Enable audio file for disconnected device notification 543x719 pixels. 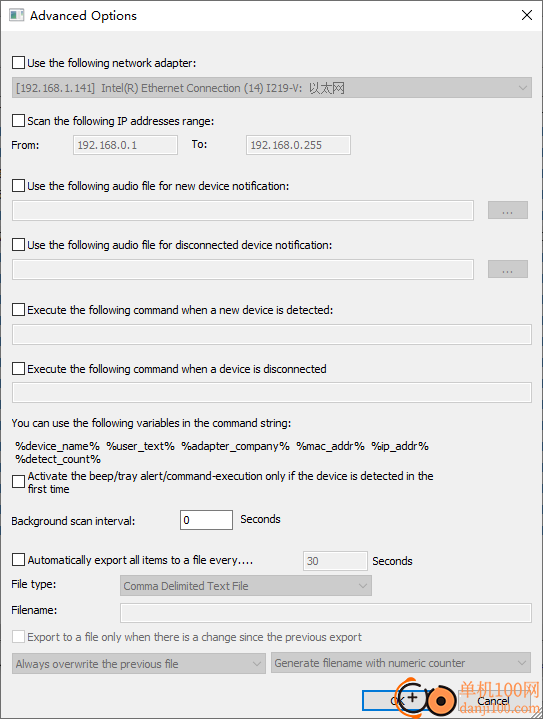(x=18, y=244)
